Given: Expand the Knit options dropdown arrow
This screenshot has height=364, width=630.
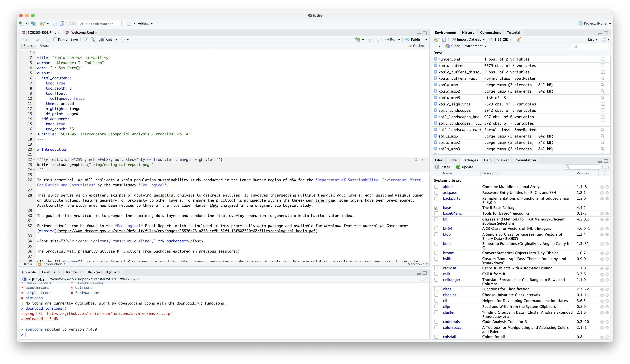Looking at the screenshot, I should pyautogui.click(x=116, y=40).
